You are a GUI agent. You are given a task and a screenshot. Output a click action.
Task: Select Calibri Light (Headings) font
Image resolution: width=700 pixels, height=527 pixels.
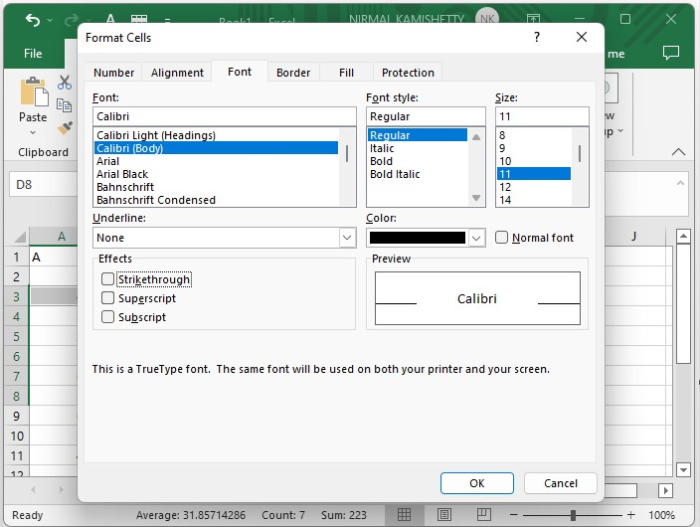click(216, 135)
